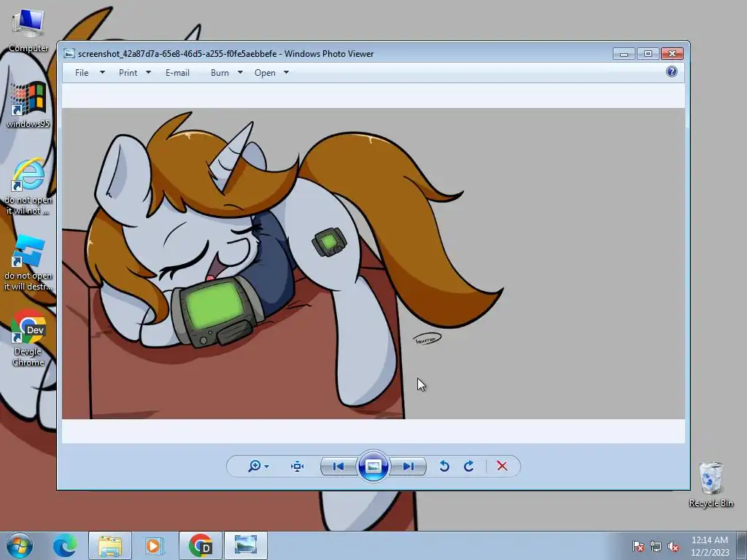
Task: Expand the File dropdown arrow
Action: click(x=102, y=72)
